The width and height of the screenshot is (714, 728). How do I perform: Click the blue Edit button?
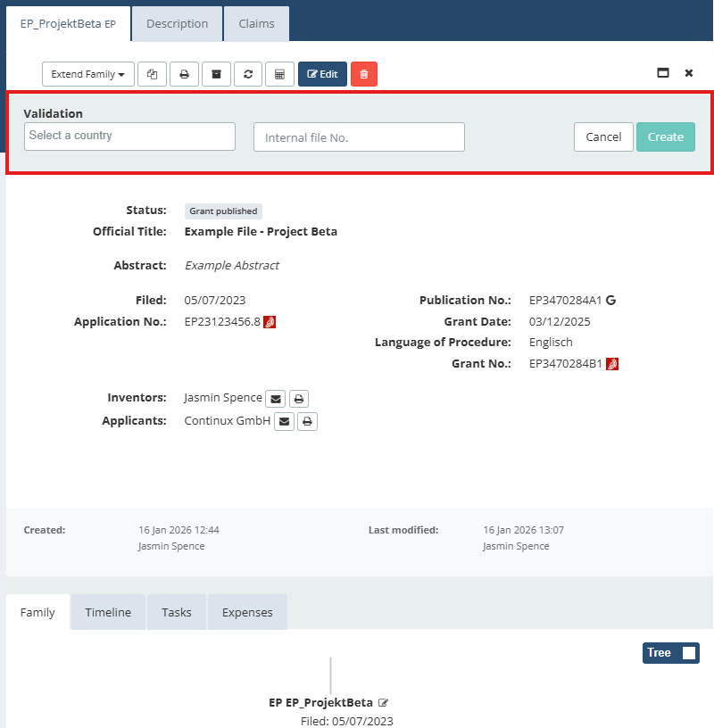click(322, 74)
